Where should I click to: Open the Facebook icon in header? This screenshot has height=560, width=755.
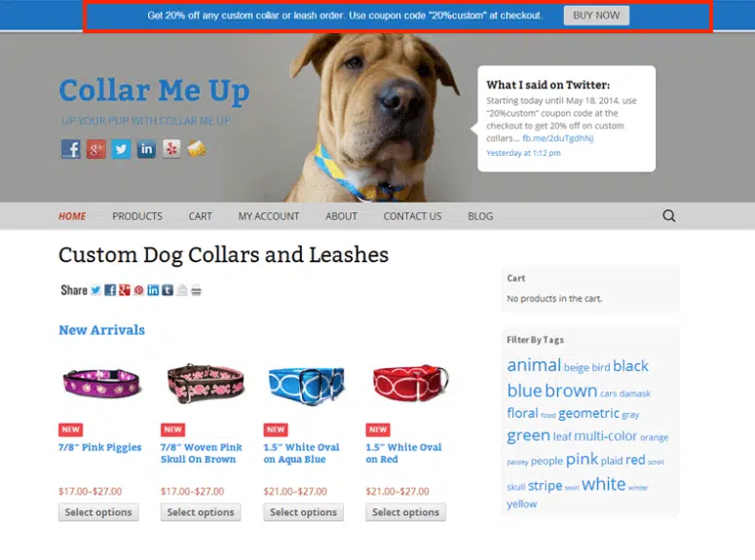[71, 149]
